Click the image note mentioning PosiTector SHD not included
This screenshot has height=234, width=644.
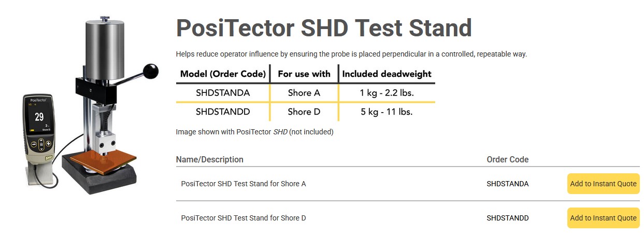tap(254, 132)
